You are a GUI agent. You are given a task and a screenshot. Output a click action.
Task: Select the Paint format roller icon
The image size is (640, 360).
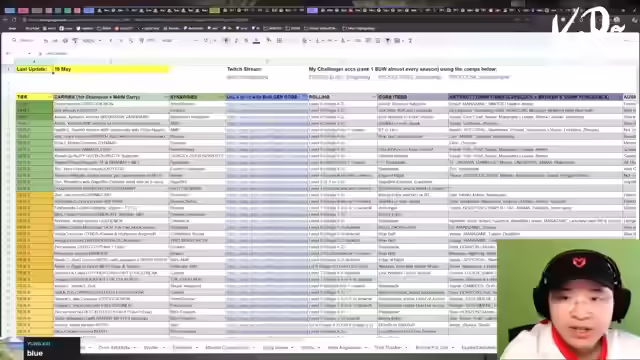click(75, 41)
